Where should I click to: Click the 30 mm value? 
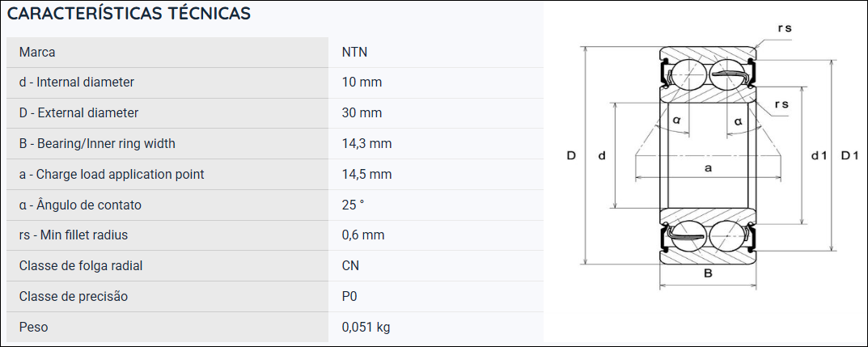362,113
